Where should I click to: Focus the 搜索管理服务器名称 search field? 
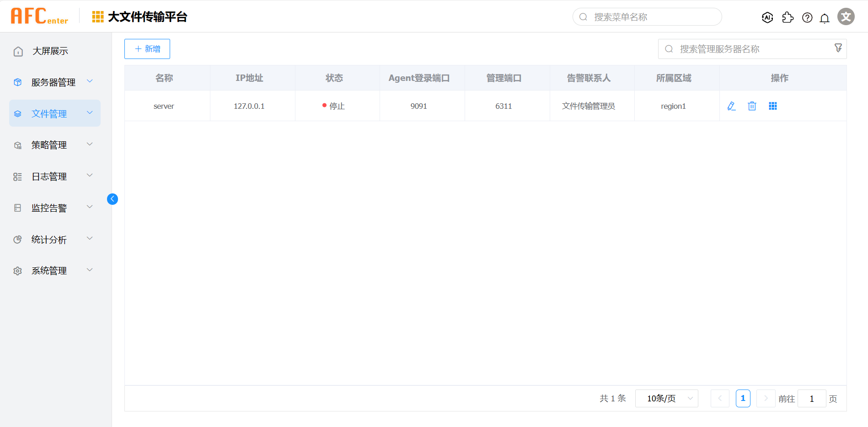pos(750,49)
